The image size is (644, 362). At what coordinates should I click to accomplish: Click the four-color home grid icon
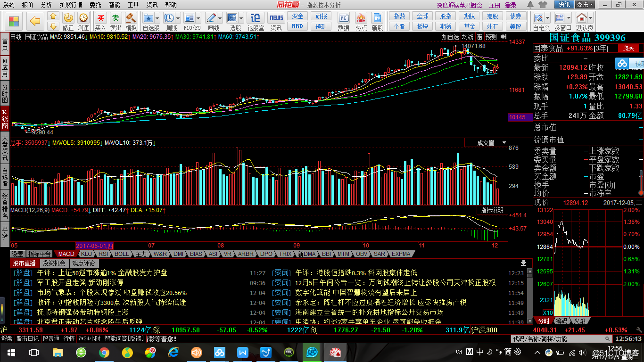(14, 22)
